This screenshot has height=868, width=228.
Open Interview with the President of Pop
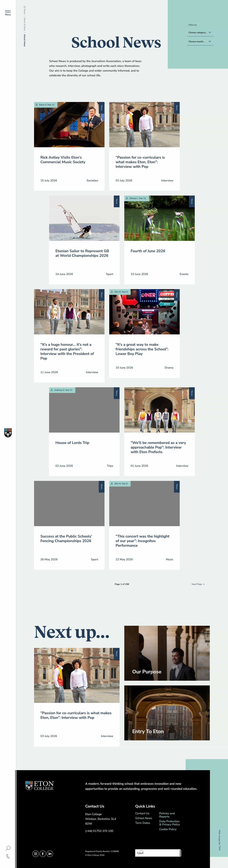pos(67,352)
